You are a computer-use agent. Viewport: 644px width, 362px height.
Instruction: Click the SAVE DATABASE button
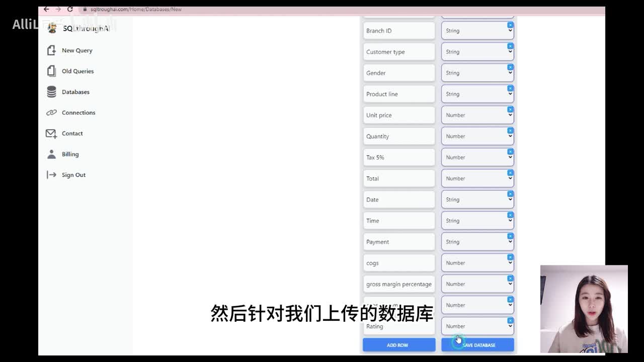point(477,345)
